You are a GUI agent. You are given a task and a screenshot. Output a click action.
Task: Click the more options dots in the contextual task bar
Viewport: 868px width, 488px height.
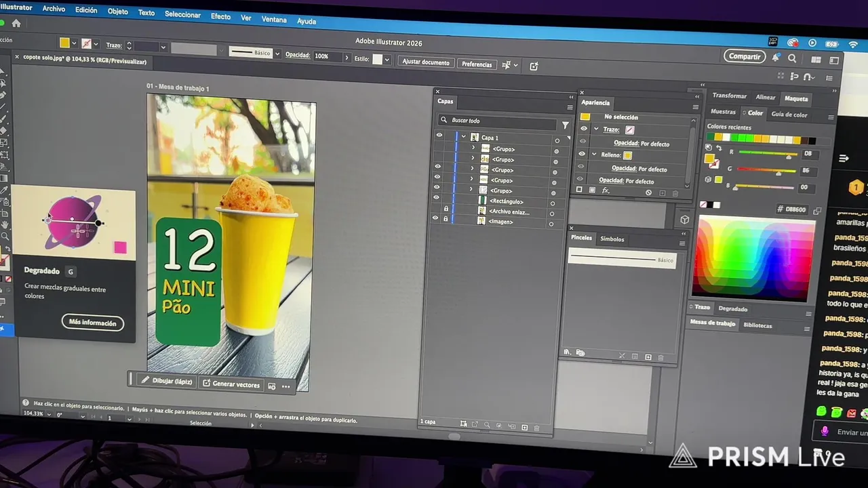[286, 387]
